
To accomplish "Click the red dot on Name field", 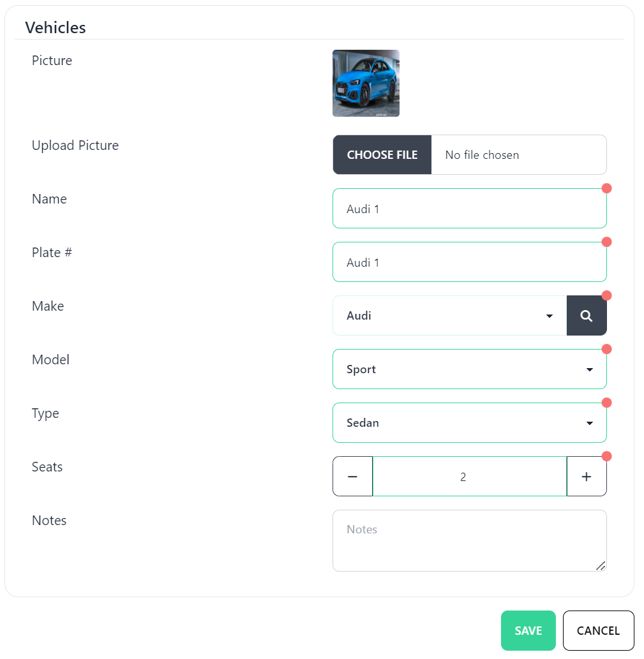I will point(607,188).
